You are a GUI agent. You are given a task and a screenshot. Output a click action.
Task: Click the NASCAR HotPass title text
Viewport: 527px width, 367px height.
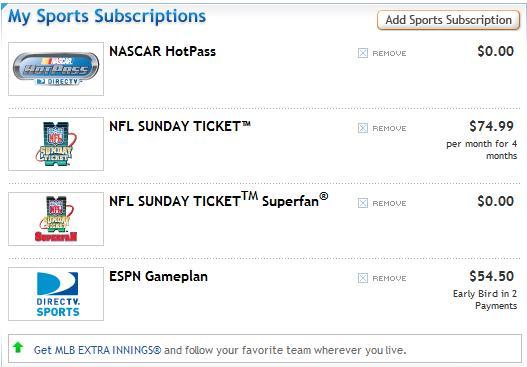162,51
